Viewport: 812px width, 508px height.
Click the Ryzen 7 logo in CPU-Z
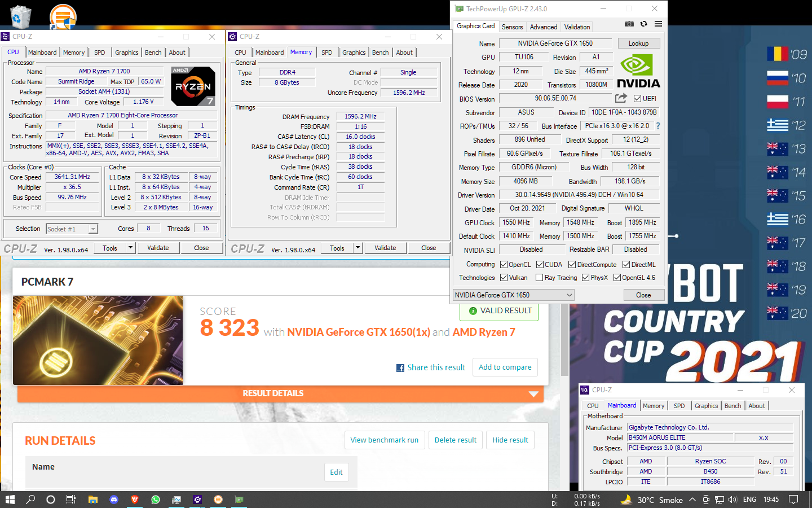pos(193,86)
